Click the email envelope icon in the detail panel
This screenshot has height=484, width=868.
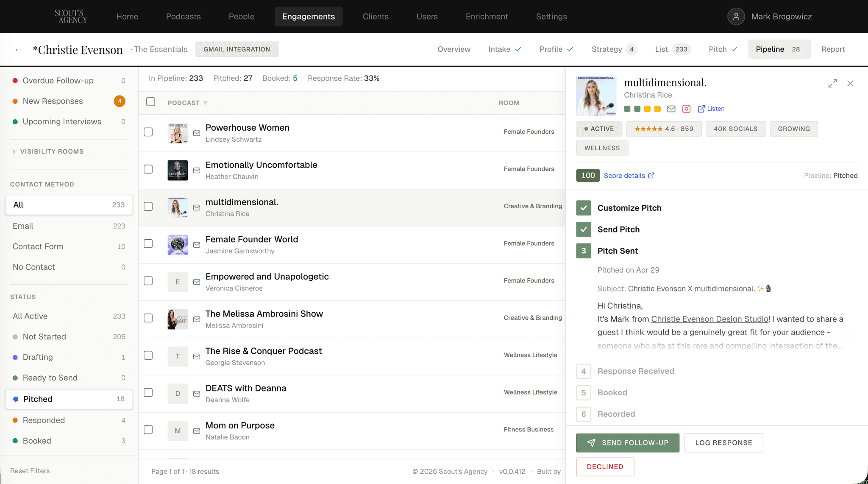671,109
